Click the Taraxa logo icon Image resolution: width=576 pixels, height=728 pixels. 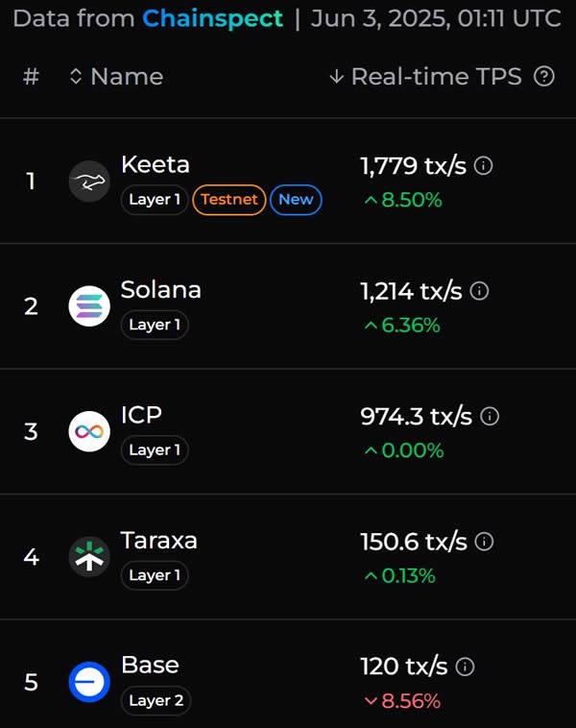89,557
